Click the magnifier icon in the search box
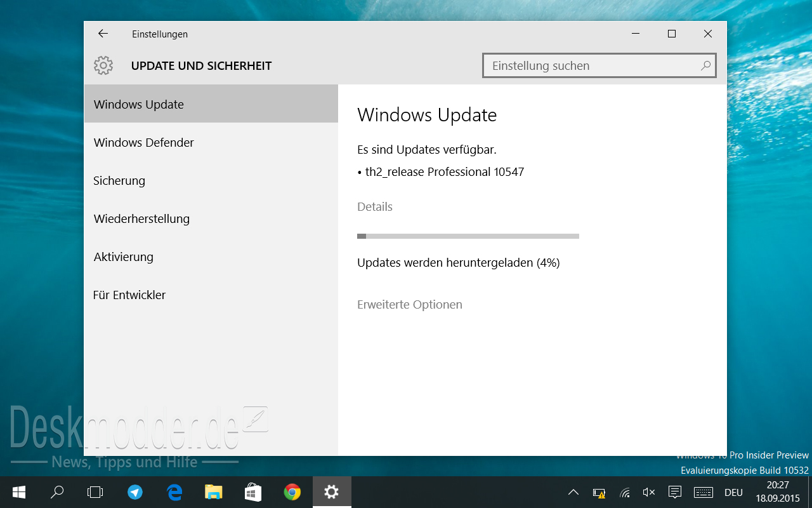Viewport: 812px width, 508px height. 705,65
